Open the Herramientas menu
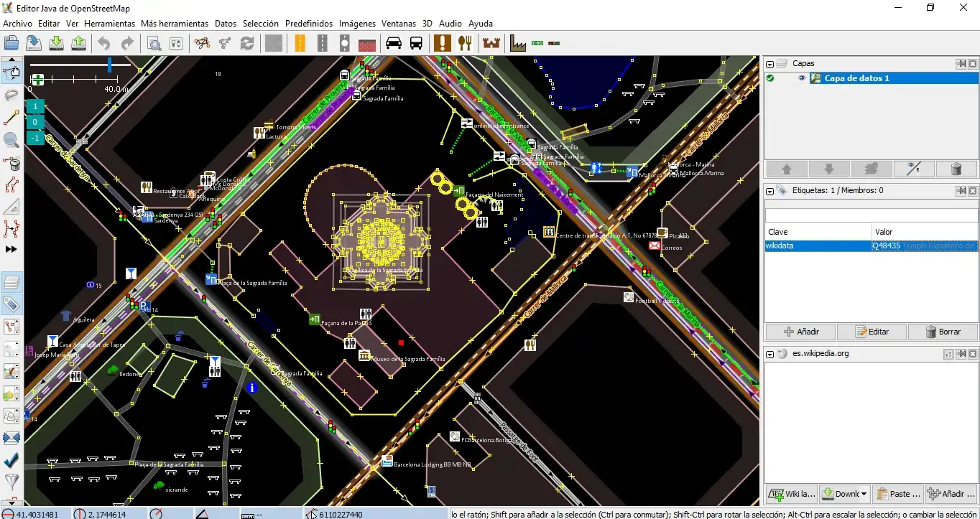 109,24
